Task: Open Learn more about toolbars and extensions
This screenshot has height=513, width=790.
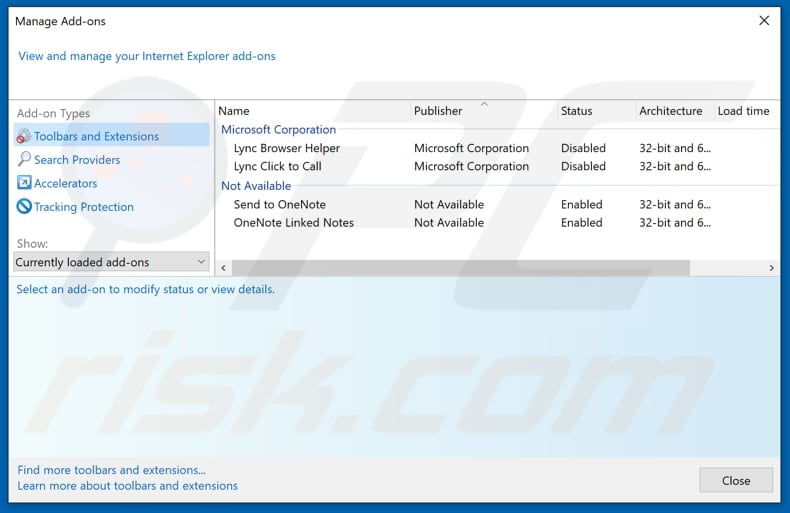Action: click(x=127, y=486)
